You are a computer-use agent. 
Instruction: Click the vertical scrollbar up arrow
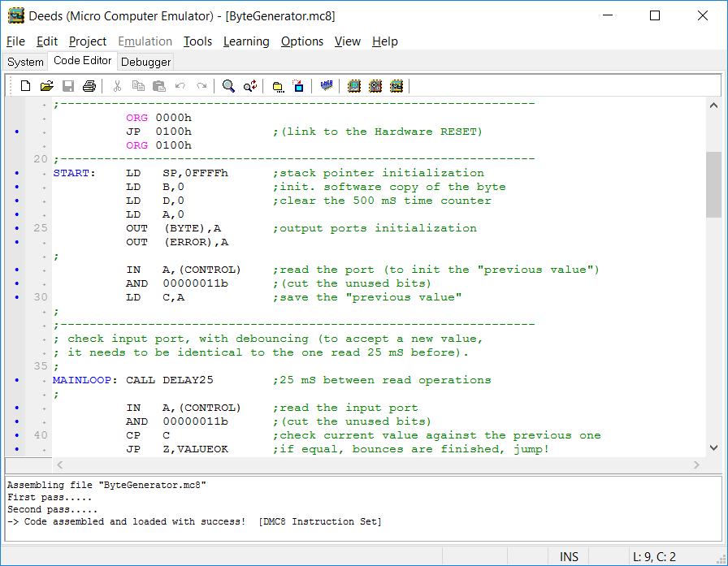click(713, 106)
